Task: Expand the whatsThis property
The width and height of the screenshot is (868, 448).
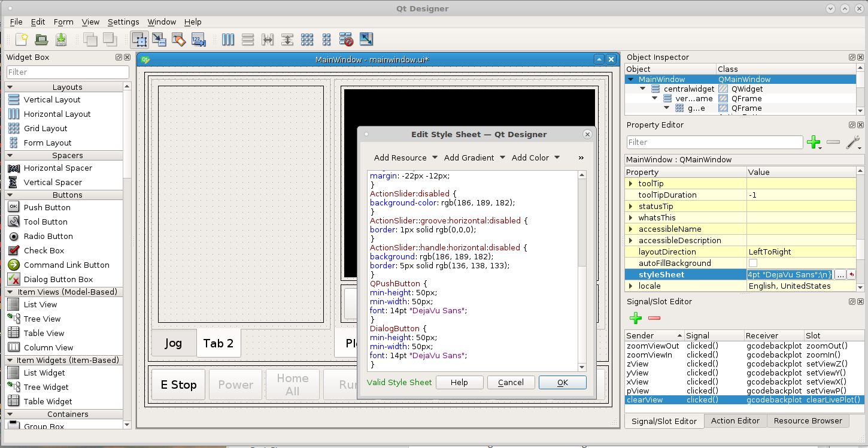Action: tap(631, 217)
